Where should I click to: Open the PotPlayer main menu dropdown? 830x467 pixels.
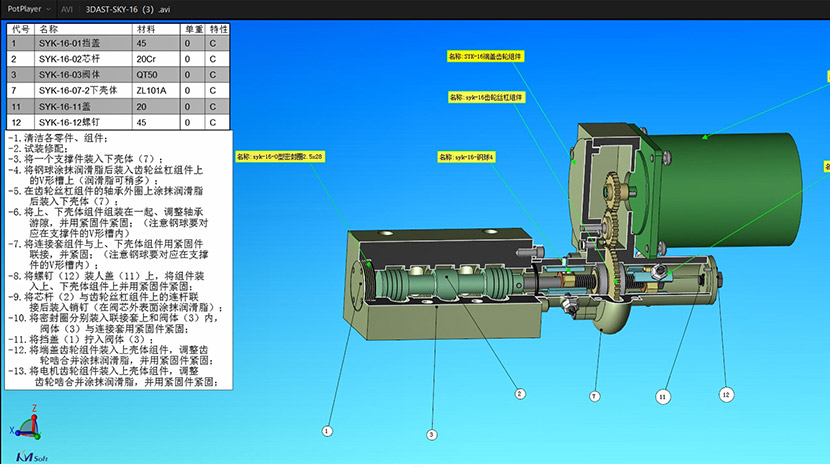coord(26,9)
